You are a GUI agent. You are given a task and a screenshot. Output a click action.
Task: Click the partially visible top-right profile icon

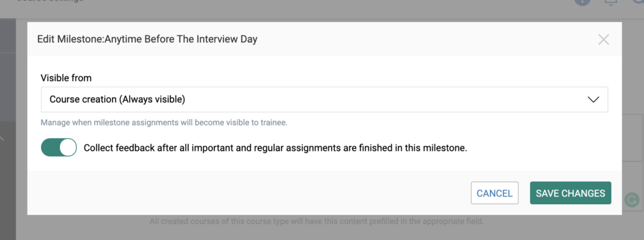640,1
